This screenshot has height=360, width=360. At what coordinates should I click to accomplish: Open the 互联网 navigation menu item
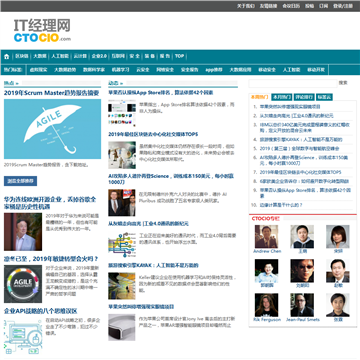point(118,56)
